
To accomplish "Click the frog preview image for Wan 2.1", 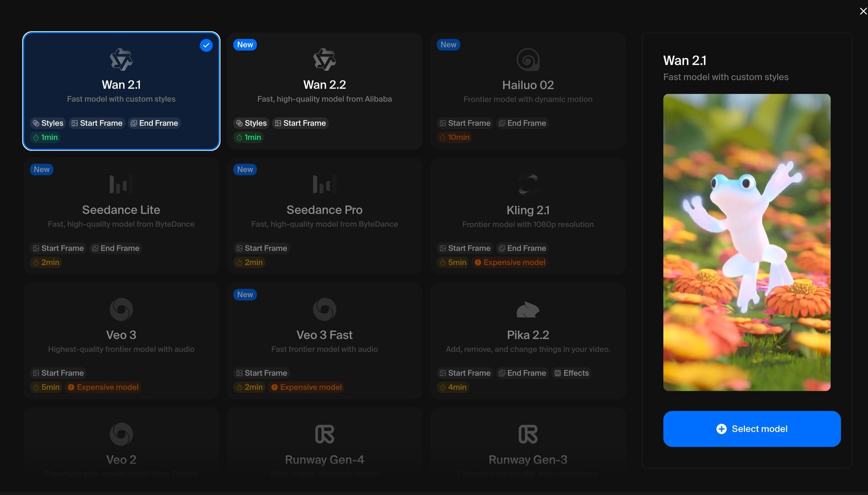I will [747, 243].
